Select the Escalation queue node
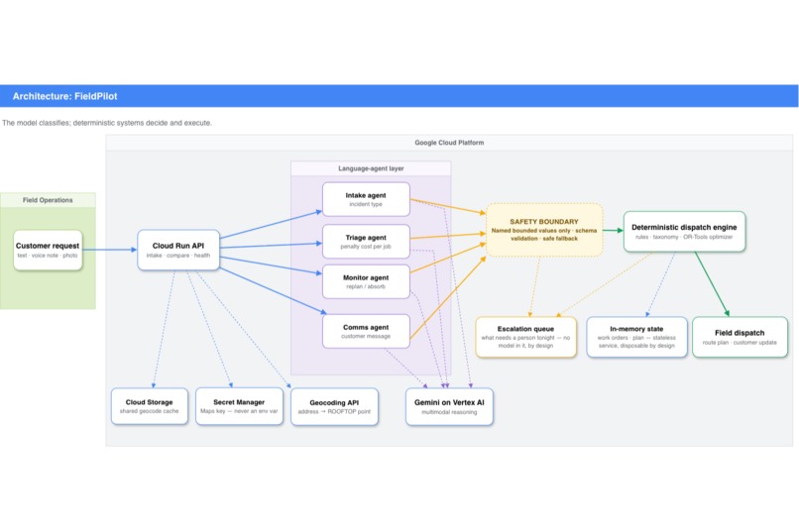 (525, 337)
